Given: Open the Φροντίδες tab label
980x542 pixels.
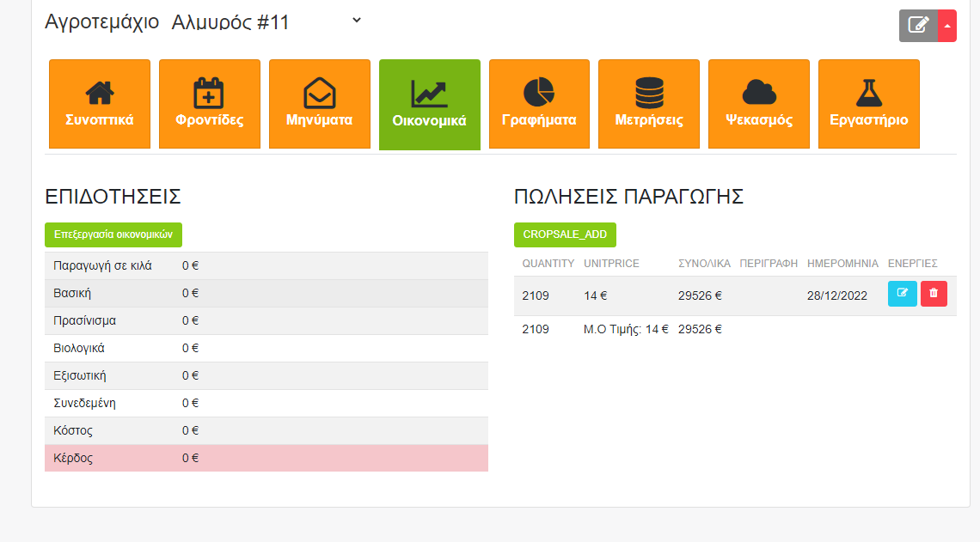Looking at the screenshot, I should click(x=209, y=120).
